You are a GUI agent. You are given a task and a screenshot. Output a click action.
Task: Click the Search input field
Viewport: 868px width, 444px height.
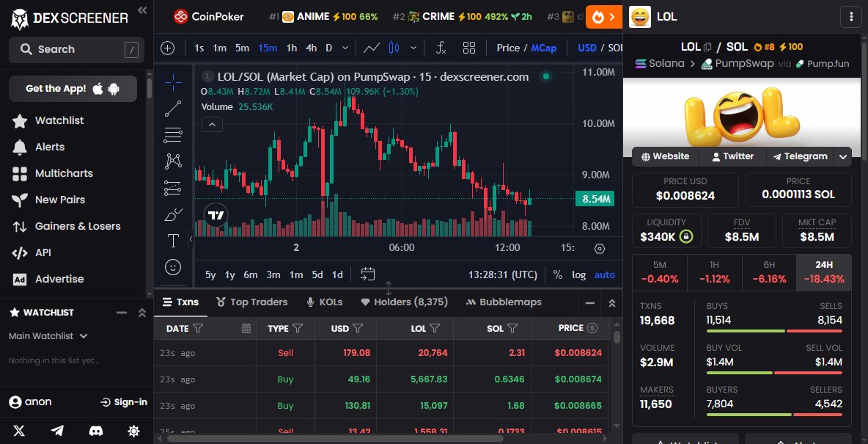[76, 50]
